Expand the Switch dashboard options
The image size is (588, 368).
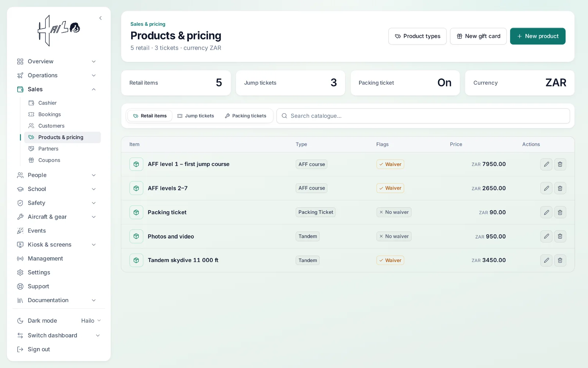click(58, 335)
